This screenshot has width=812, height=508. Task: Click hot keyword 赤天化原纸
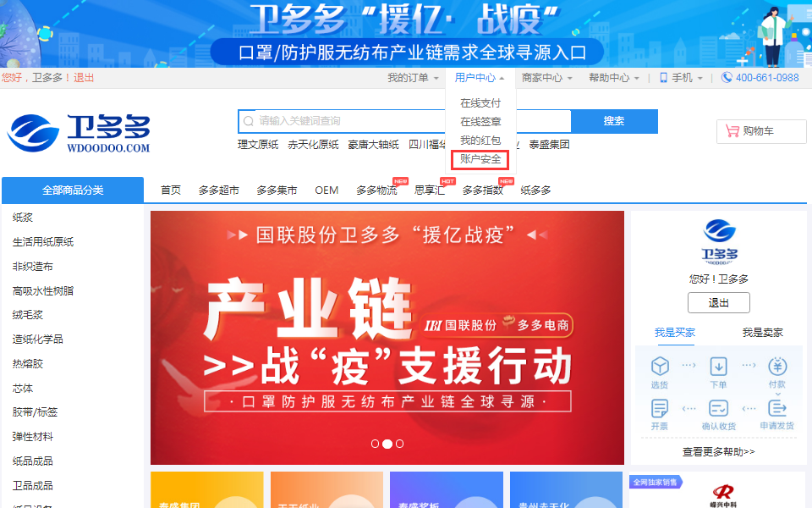pos(313,145)
